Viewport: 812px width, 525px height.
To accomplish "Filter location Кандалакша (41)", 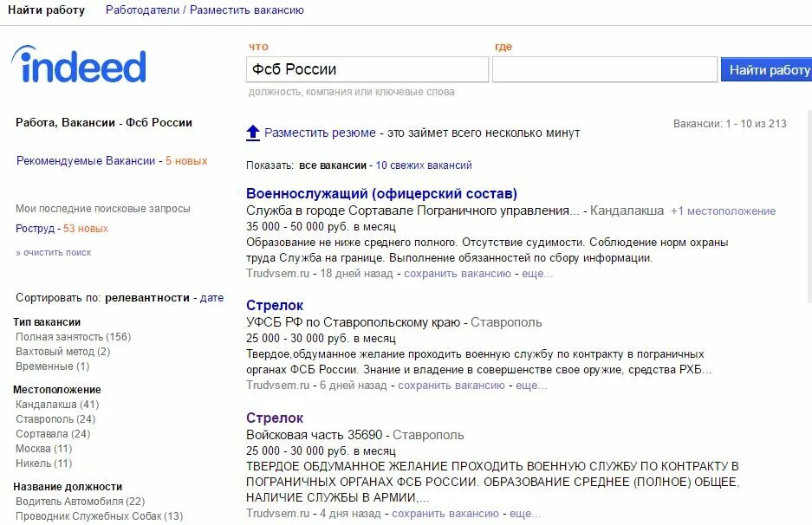I will (57, 404).
